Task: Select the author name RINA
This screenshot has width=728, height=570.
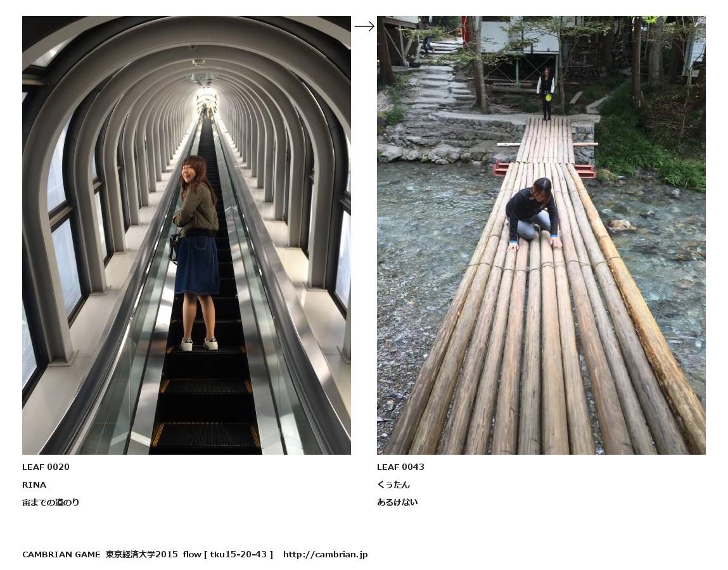Action: (34, 484)
